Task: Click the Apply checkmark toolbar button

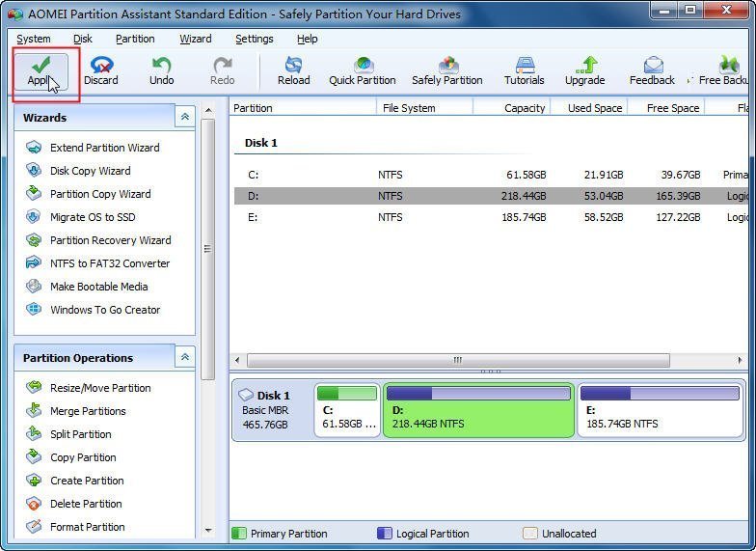Action: [40, 71]
